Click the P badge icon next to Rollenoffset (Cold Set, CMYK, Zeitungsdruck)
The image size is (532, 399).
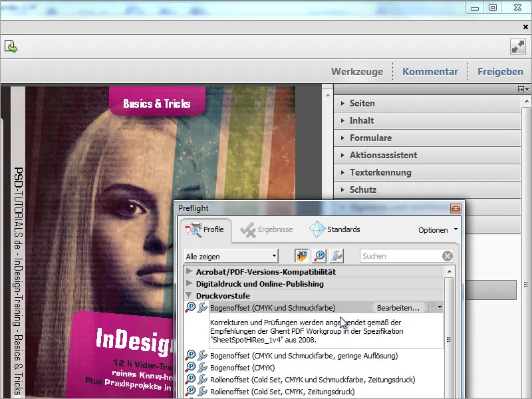190,390
